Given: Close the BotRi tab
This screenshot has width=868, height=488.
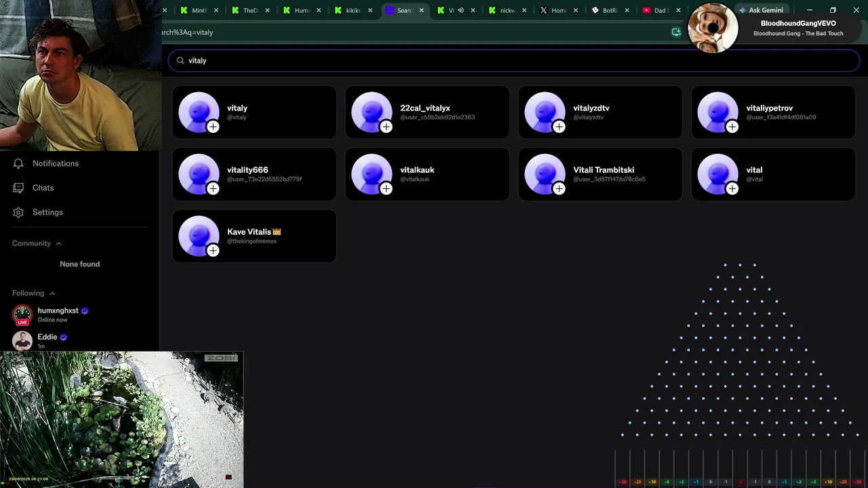Looking at the screenshot, I should click(x=627, y=10).
